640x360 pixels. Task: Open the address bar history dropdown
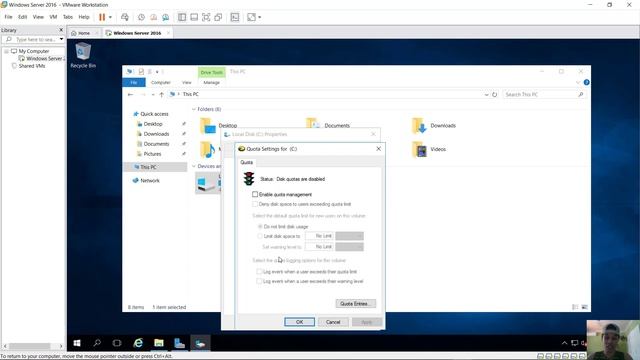[x=487, y=94]
